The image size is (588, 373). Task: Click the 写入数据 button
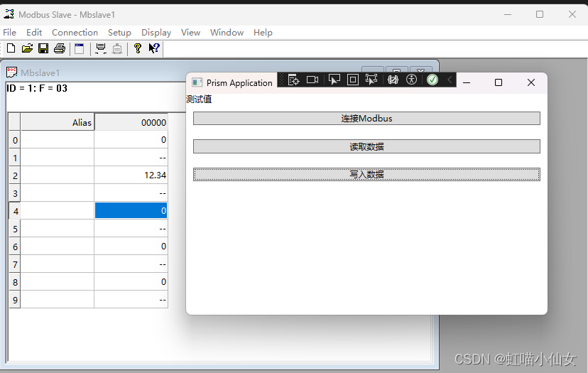[366, 174]
